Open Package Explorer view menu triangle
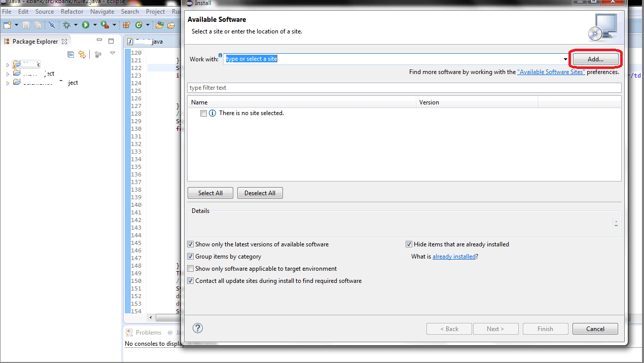Screen dimensions: 644x363 pos(113,53)
